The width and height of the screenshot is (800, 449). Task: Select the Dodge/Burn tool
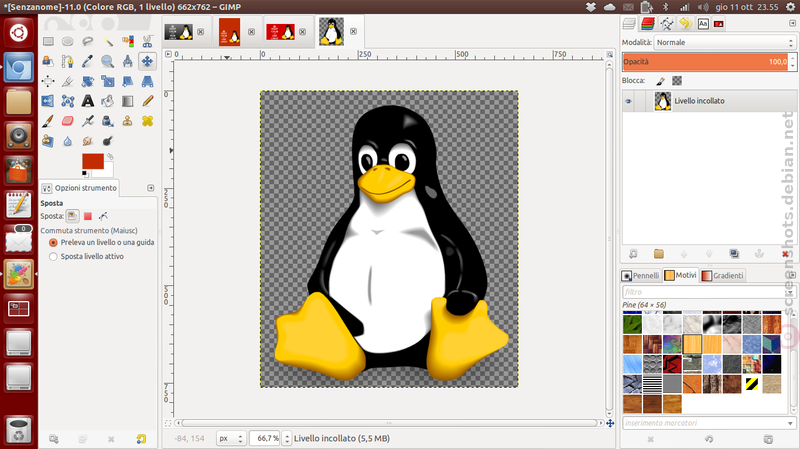point(108,141)
